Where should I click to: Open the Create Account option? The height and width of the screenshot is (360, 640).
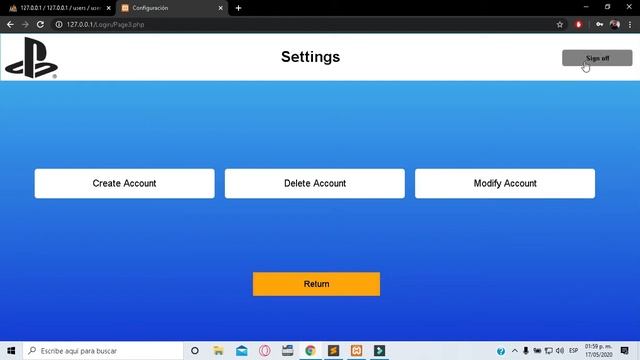coord(124,183)
